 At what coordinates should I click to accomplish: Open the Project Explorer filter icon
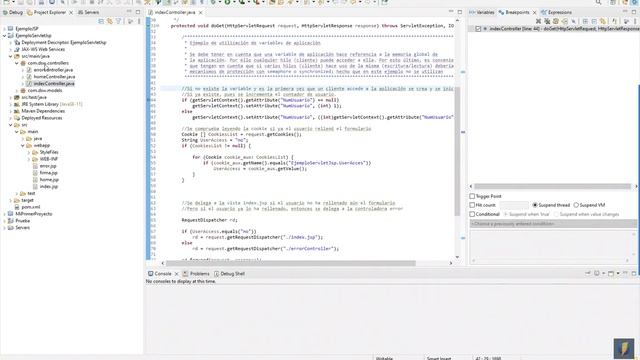click(119, 21)
